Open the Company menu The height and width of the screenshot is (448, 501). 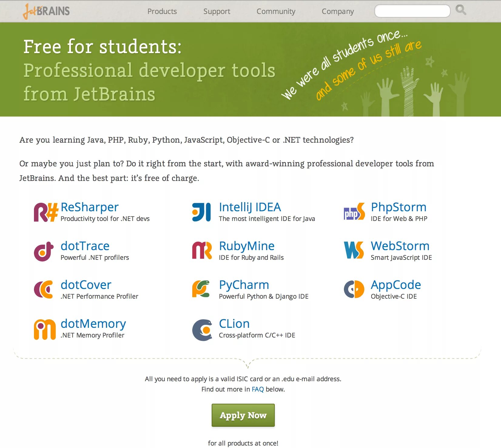tap(338, 11)
